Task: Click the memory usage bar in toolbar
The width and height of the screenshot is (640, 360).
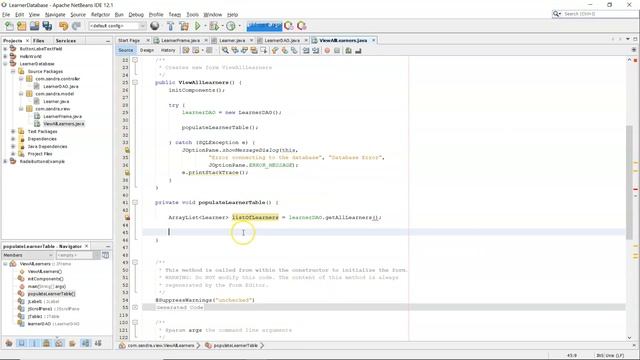Action: (x=264, y=26)
